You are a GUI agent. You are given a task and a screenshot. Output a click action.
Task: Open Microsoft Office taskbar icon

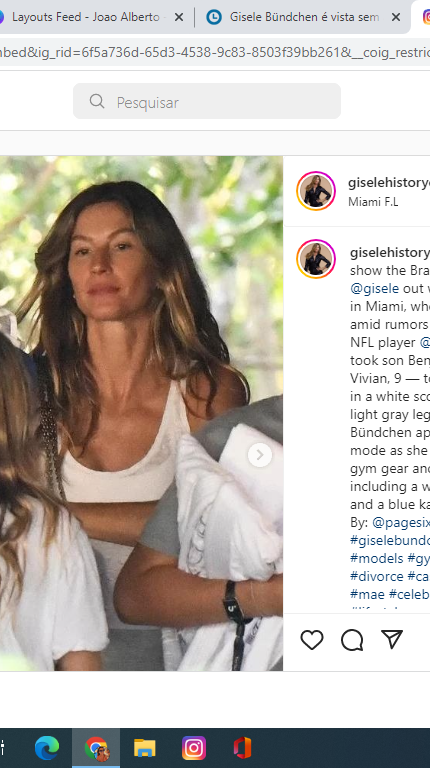point(242,748)
